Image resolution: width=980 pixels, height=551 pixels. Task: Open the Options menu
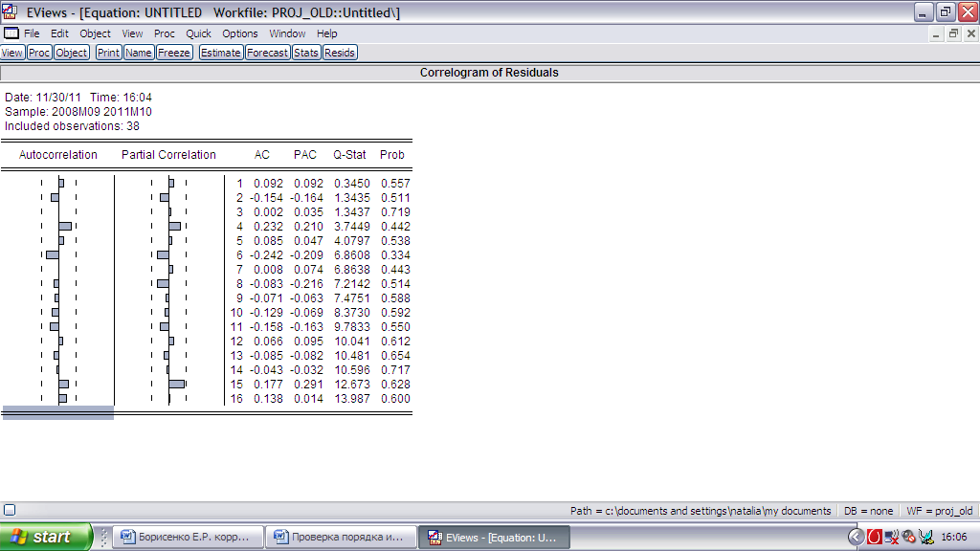tap(240, 33)
